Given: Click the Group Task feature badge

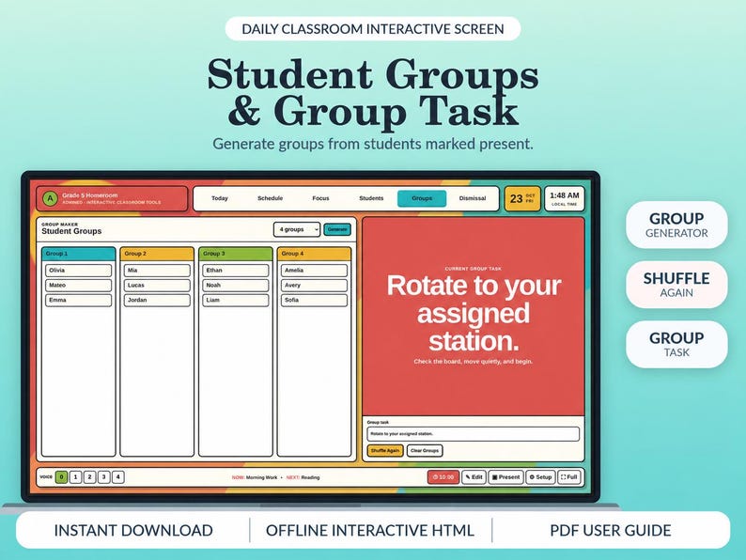Looking at the screenshot, I should (x=676, y=344).
